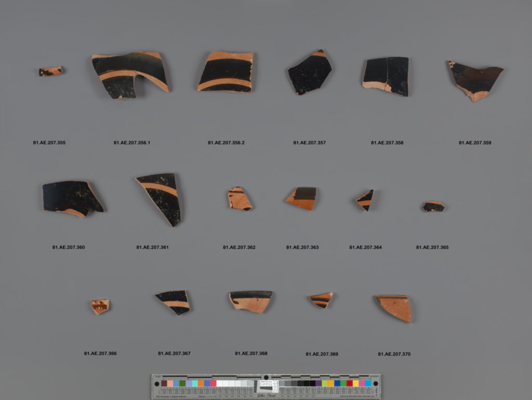Click the label text 81.AE.207.359
The width and height of the screenshot is (532, 400).
(x=475, y=143)
